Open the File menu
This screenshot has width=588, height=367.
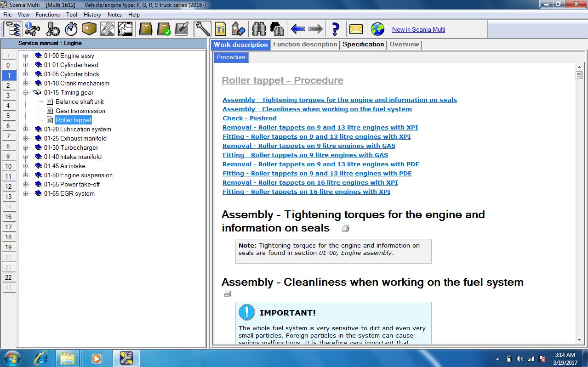coord(7,15)
